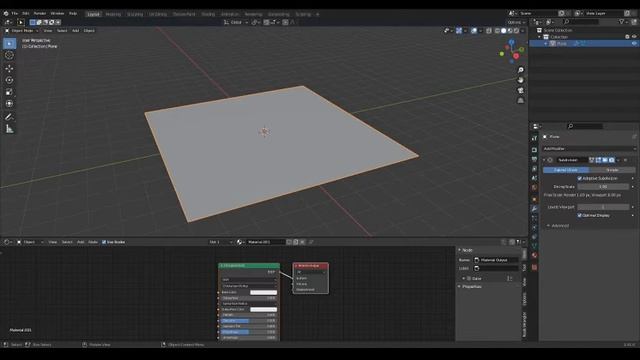The width and height of the screenshot is (640, 360).
Task: Click the Blender logo menu icon
Action: point(6,13)
